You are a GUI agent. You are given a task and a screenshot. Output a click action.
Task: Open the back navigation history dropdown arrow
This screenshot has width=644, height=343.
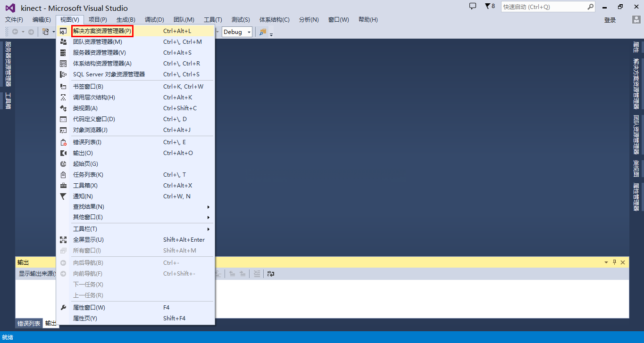pos(23,32)
